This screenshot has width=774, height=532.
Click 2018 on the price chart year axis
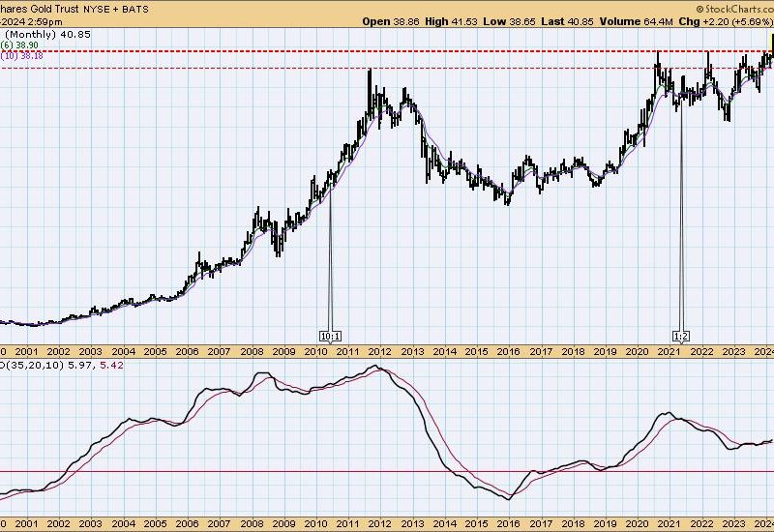point(573,352)
